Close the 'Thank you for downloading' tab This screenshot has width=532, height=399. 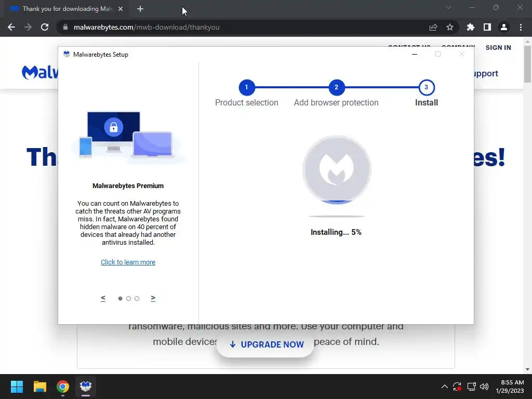coord(121,9)
